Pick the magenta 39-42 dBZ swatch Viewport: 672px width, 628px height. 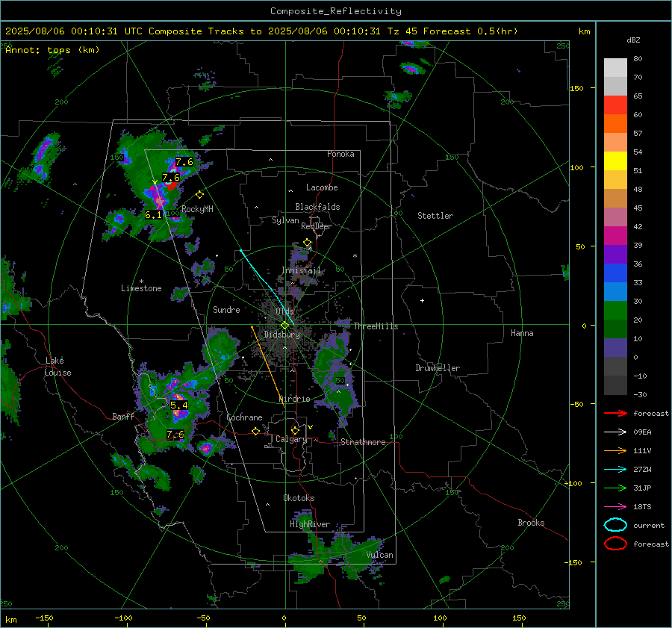[x=615, y=236]
